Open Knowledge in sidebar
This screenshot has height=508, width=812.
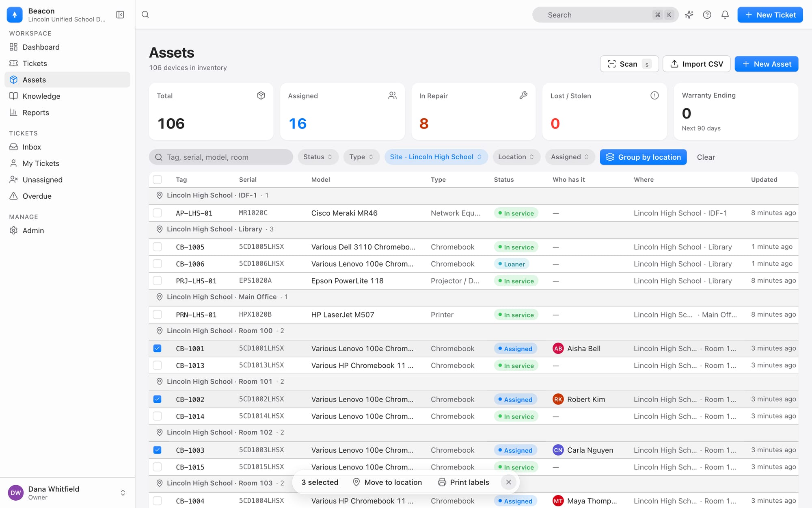pyautogui.click(x=67, y=96)
